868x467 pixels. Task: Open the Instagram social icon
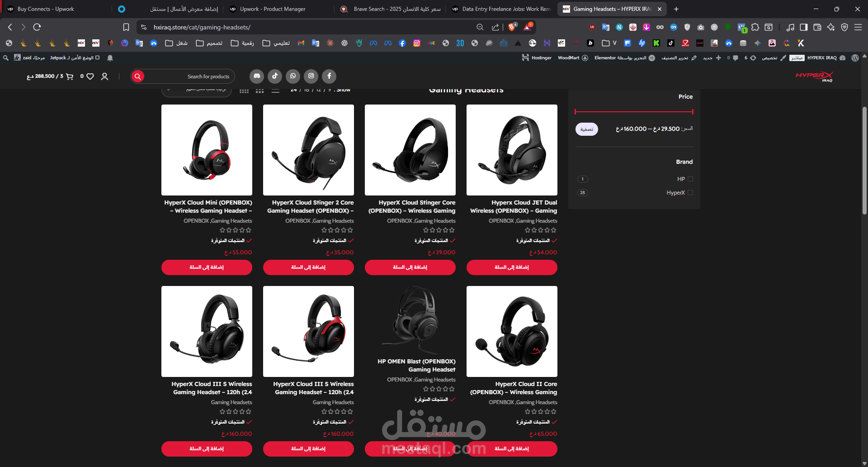311,76
